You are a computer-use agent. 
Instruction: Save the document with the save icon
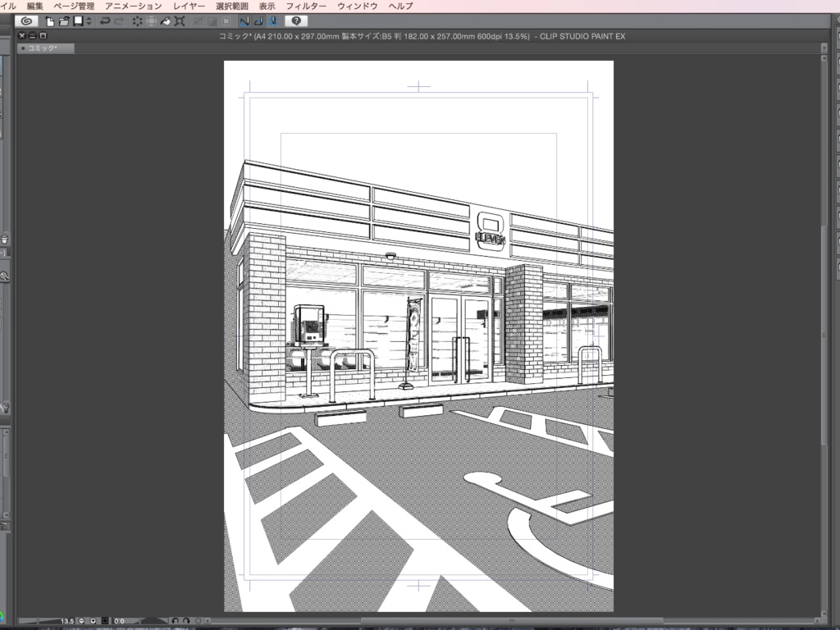[78, 21]
